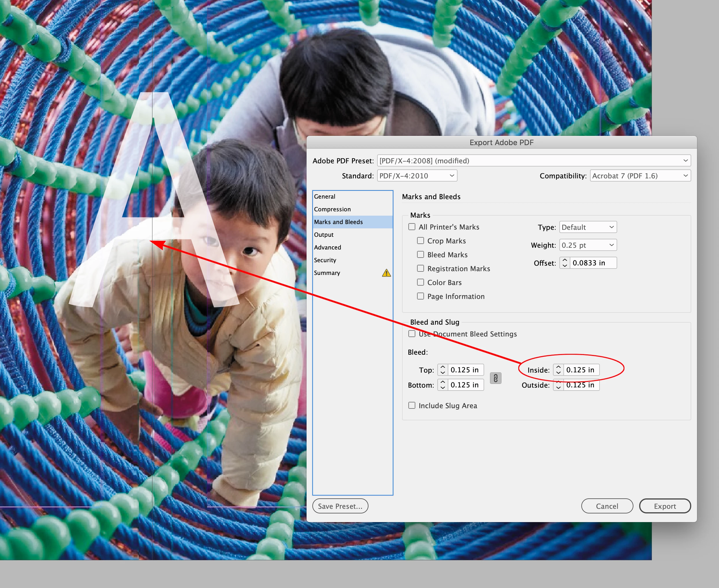Screen dimensions: 719x588
Task: Click the Bottom bleed stepper arrows
Action: pos(443,385)
